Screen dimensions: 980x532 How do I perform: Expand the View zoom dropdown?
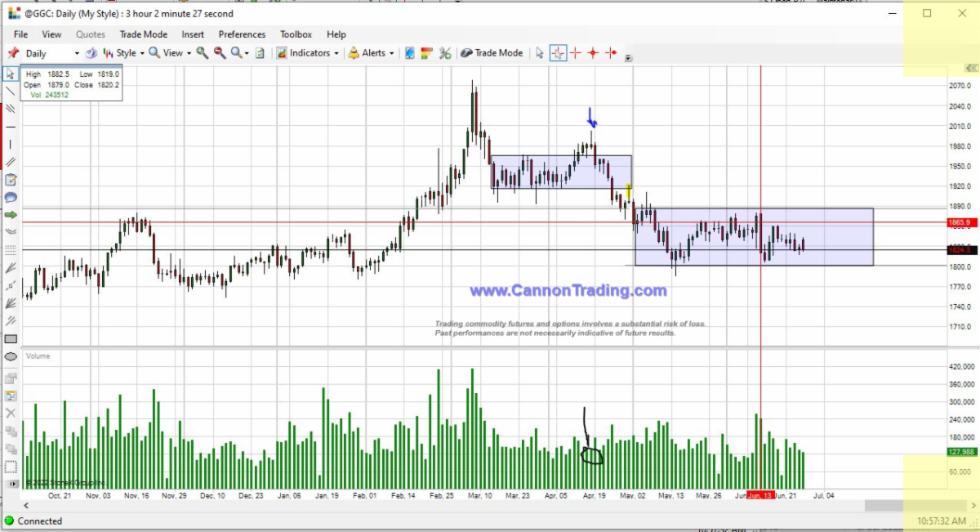click(x=189, y=53)
